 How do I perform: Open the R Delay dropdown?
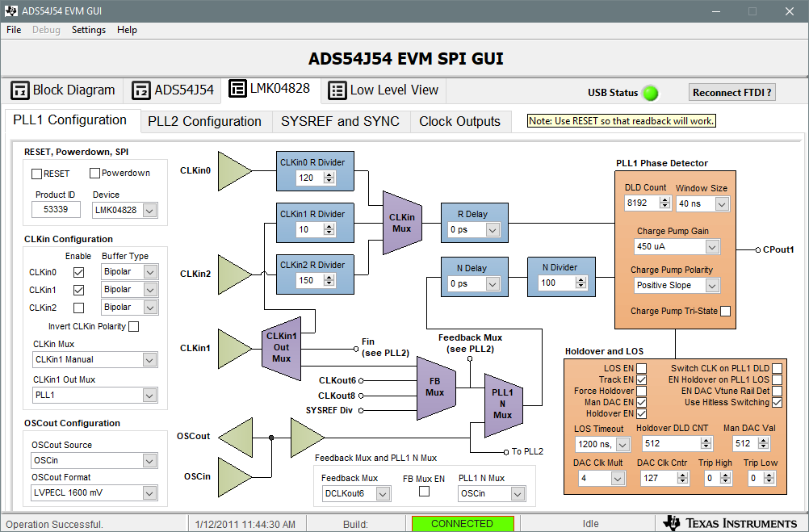493,229
